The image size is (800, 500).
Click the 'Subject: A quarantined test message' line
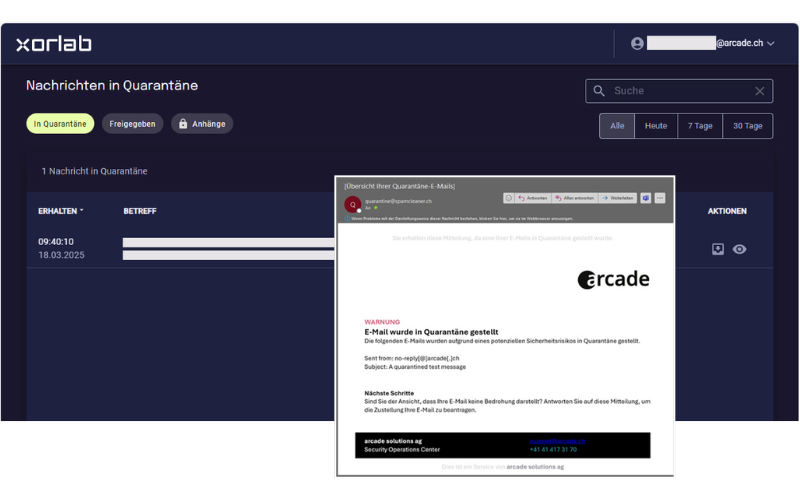coord(415,367)
